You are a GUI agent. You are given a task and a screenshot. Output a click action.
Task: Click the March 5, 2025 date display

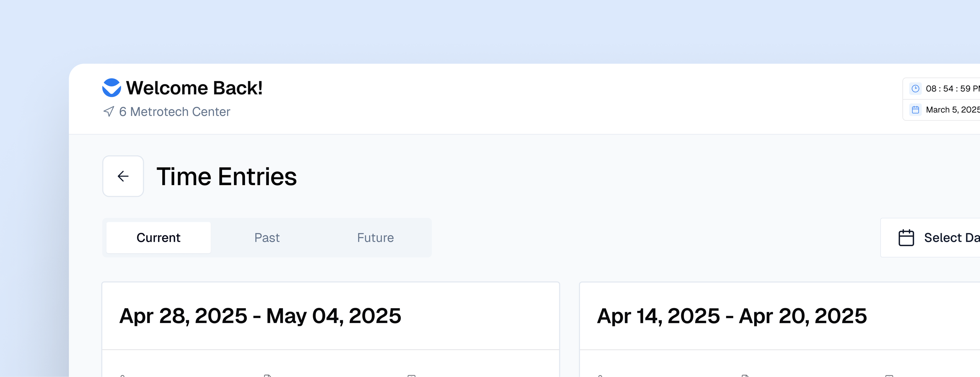pos(952,110)
